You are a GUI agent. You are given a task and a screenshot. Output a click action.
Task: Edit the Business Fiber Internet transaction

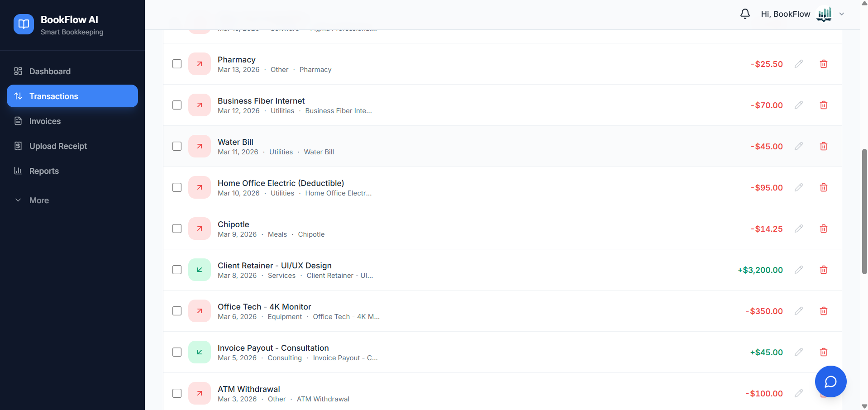[799, 105]
